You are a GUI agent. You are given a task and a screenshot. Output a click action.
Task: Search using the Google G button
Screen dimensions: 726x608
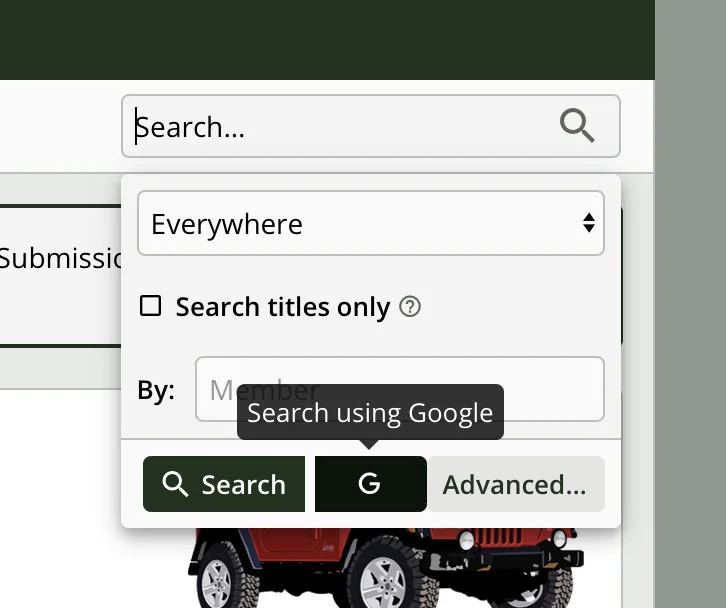(370, 484)
